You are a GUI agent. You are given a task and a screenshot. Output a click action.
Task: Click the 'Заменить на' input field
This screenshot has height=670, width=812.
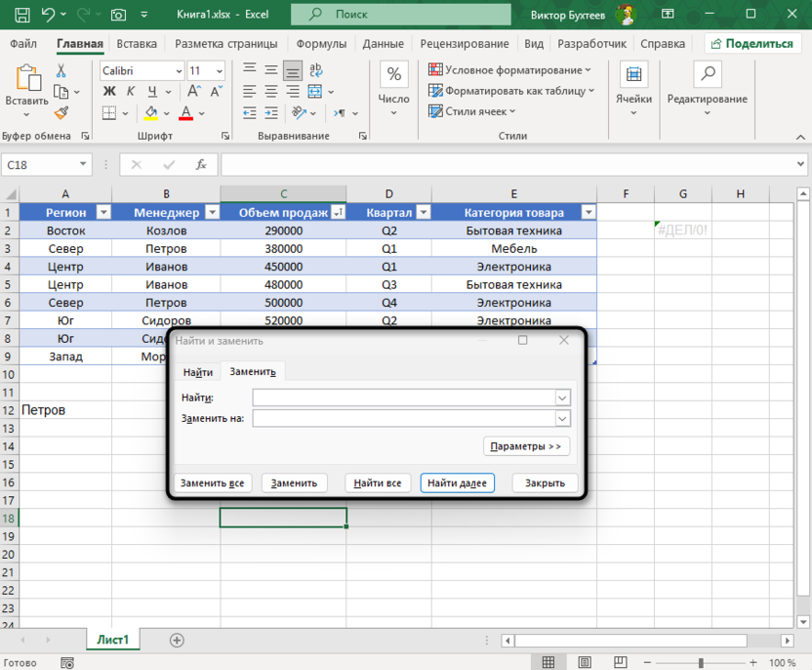(403, 418)
